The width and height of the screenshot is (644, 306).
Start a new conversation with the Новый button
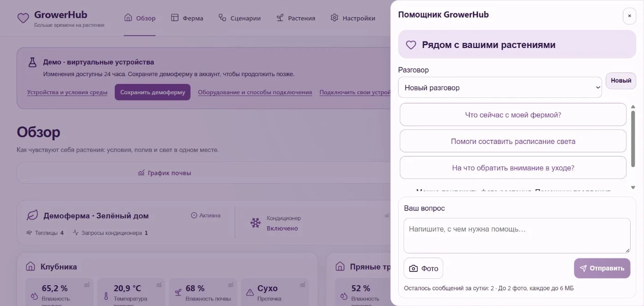click(x=621, y=81)
